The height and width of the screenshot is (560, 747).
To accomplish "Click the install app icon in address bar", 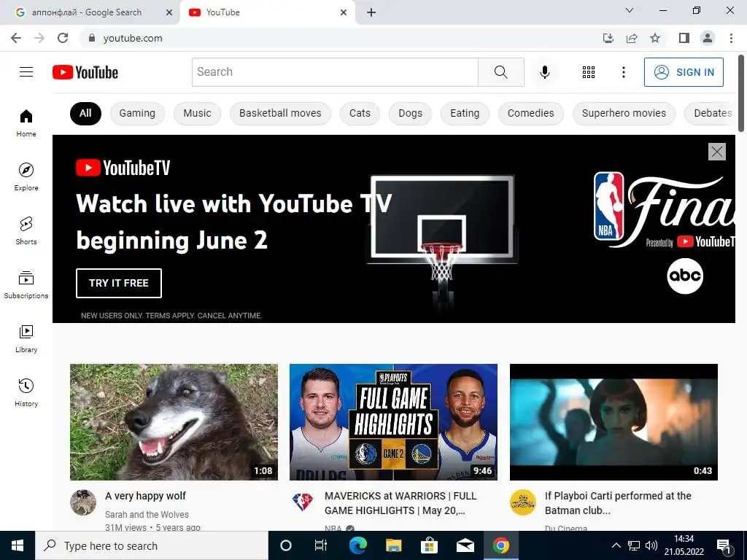I will pos(608,38).
